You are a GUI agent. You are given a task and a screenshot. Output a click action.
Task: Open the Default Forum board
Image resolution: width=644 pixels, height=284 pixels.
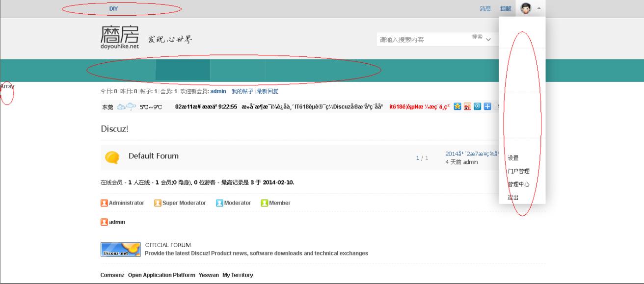pos(154,156)
